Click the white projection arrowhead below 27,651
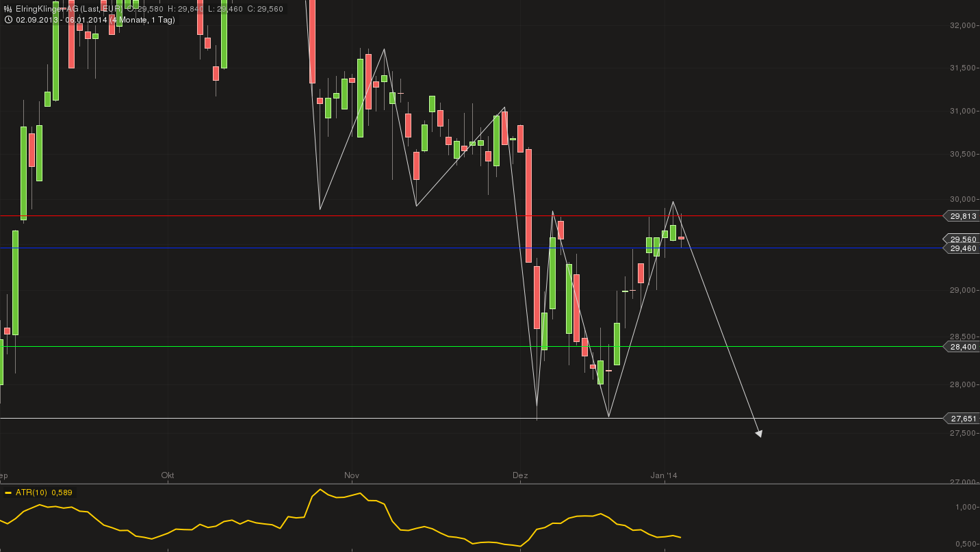The height and width of the screenshot is (552, 980). 758,432
